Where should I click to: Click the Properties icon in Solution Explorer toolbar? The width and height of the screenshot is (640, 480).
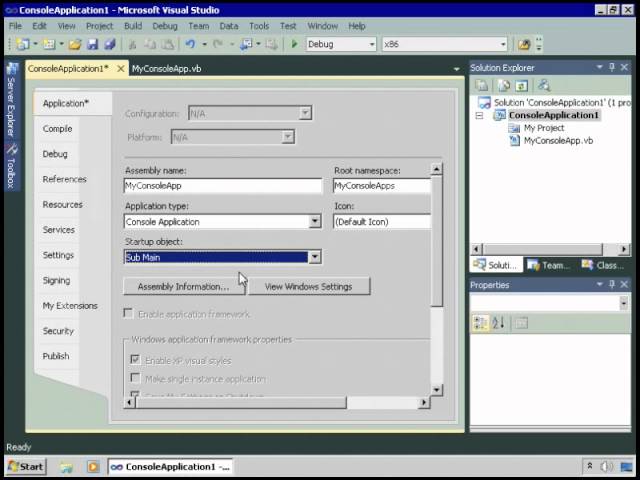tap(482, 85)
